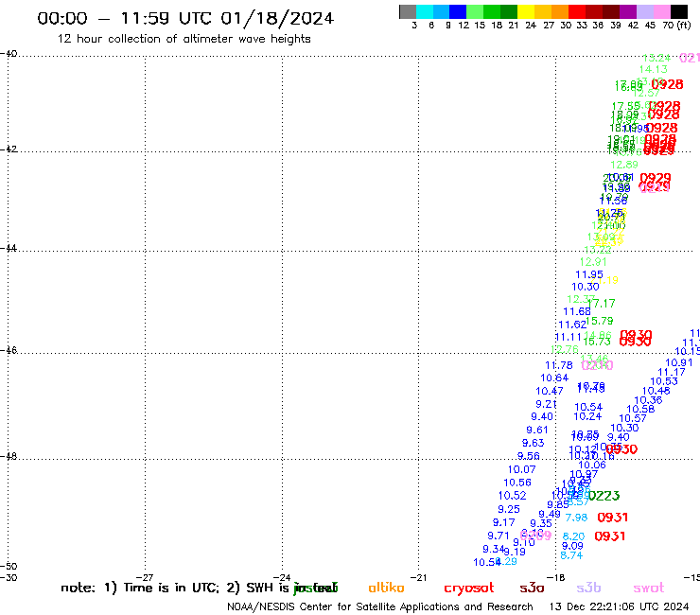Click wave height value '10.36'

point(648,400)
